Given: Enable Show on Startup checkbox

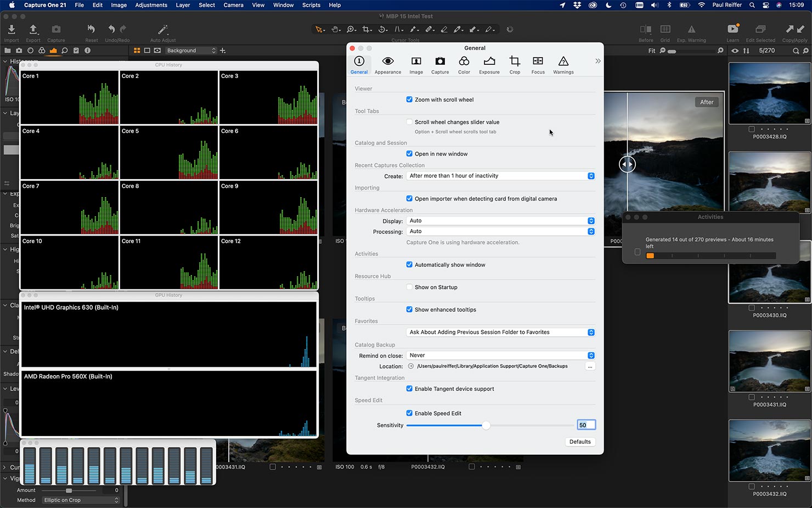Looking at the screenshot, I should [x=409, y=287].
